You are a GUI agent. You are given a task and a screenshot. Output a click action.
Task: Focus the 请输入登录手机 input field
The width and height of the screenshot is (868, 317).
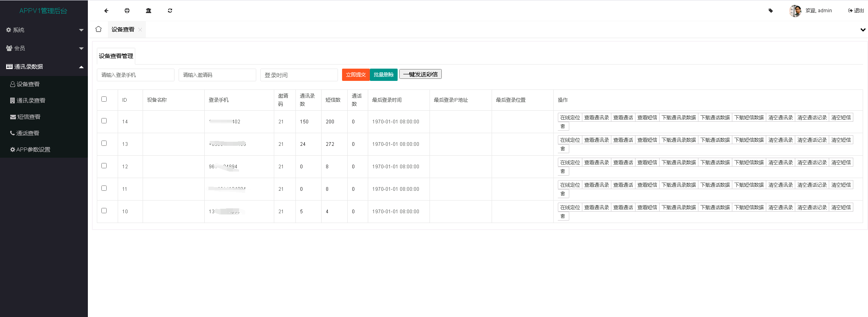pyautogui.click(x=136, y=75)
